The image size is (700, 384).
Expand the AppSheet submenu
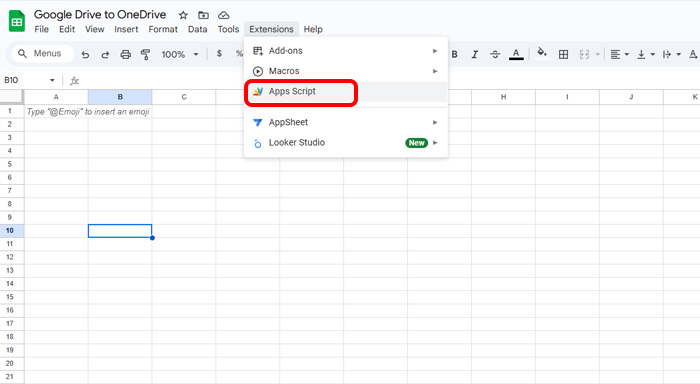tap(346, 122)
